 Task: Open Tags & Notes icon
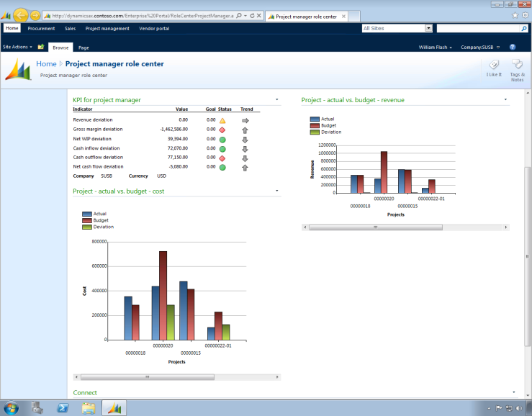[x=517, y=64]
